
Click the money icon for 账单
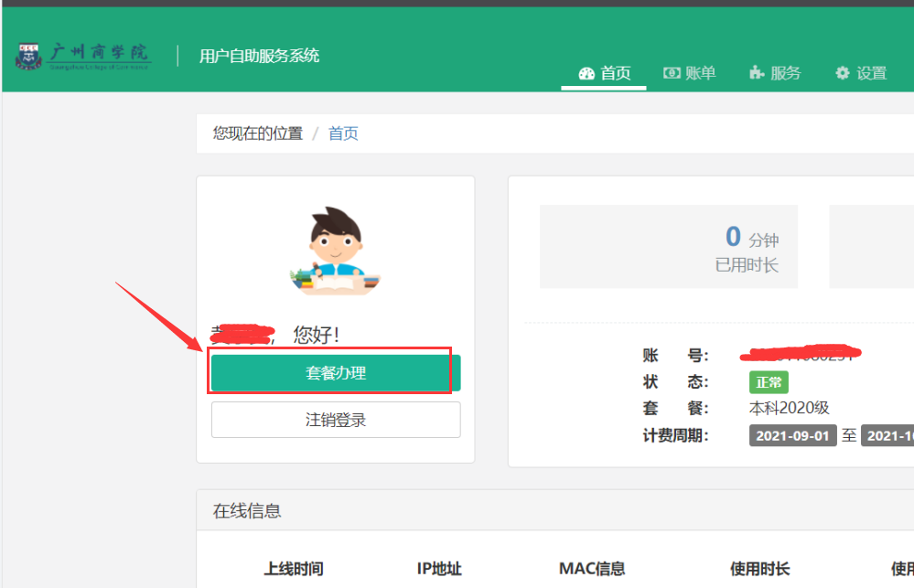point(672,73)
